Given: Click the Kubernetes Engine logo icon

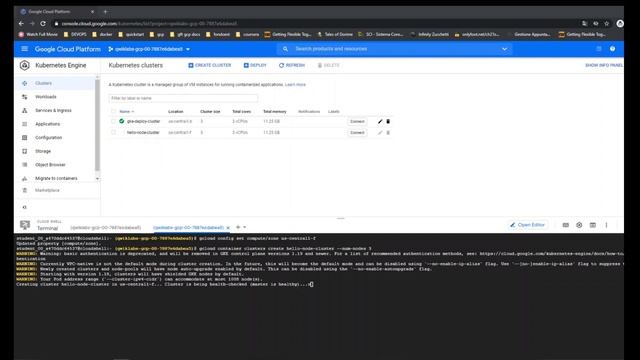Looking at the screenshot, I should click(x=24, y=65).
